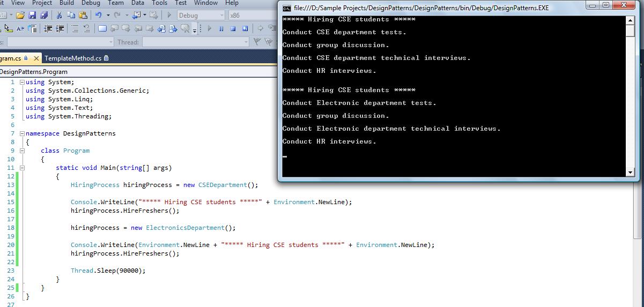Image resolution: width=644 pixels, height=307 pixels.
Task: Open the Tools menu
Action: coord(159,3)
